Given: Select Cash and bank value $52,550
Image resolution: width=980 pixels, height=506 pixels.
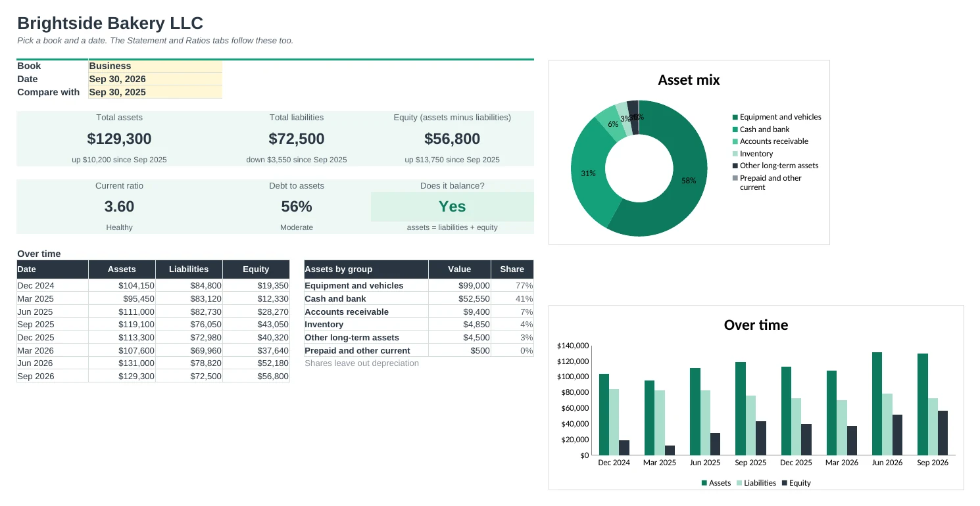Looking at the screenshot, I should 460,299.
